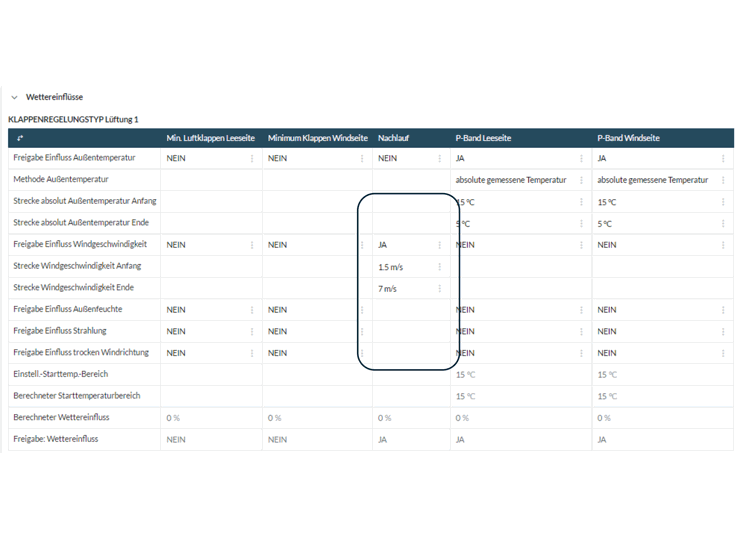Toggle NEIN for Min. Luftklappen Leeseite Einfluss Strahlung
The height and width of the screenshot is (539, 738).
tap(176, 332)
